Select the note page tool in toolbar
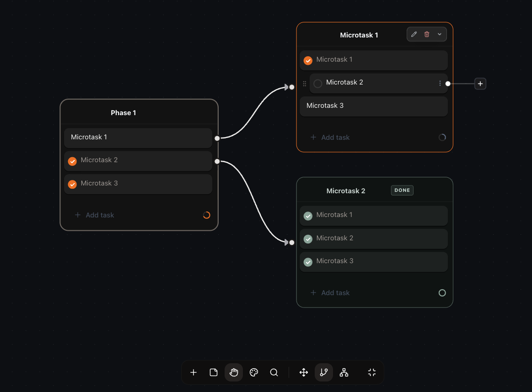This screenshot has height=392, width=532. pos(214,372)
